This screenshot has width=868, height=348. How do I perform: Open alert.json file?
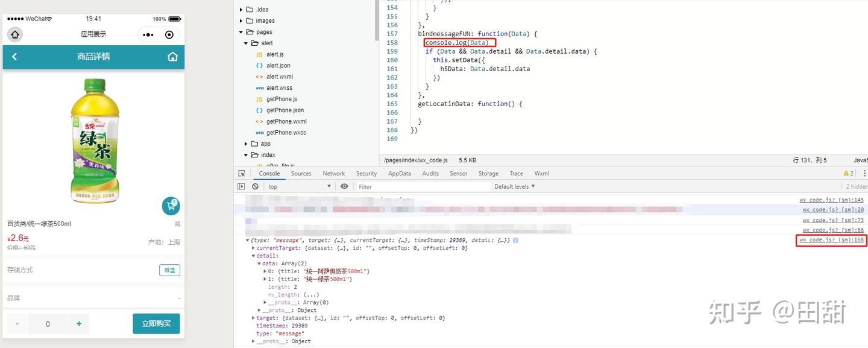(278, 66)
